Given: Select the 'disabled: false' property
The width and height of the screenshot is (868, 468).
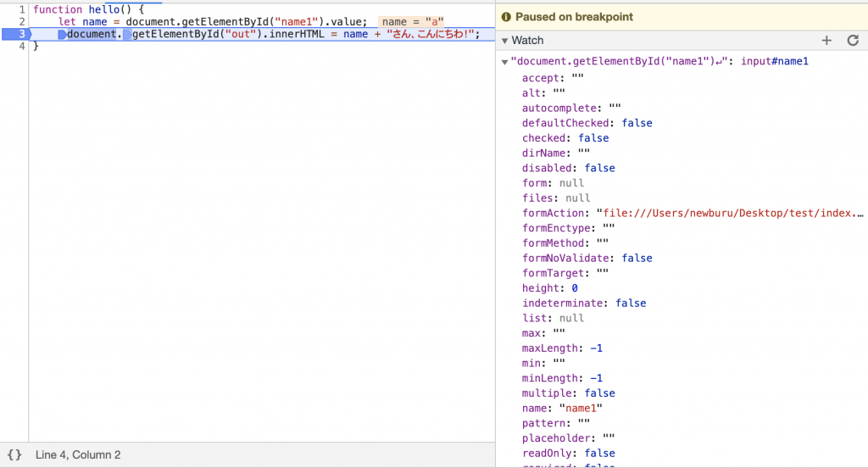Looking at the screenshot, I should tap(569, 168).
